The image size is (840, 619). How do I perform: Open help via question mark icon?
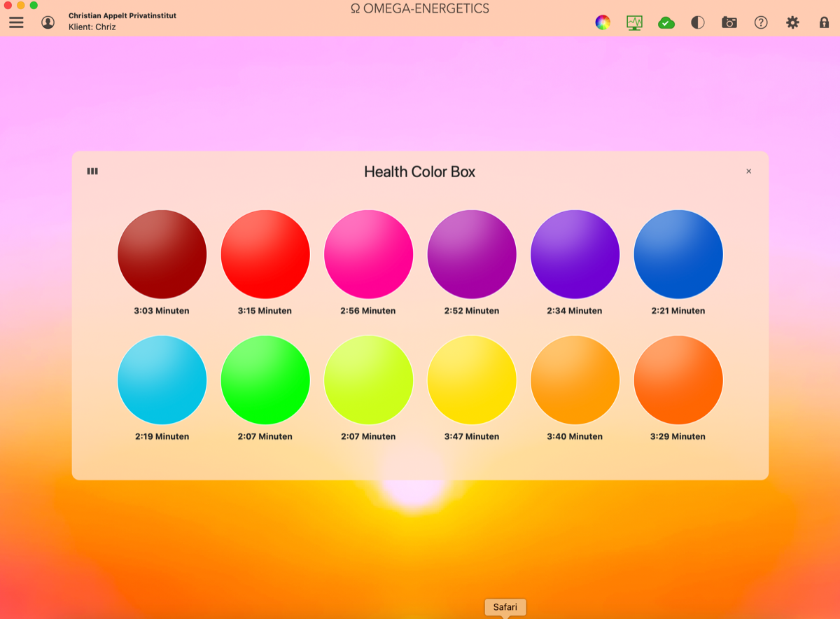pos(761,22)
